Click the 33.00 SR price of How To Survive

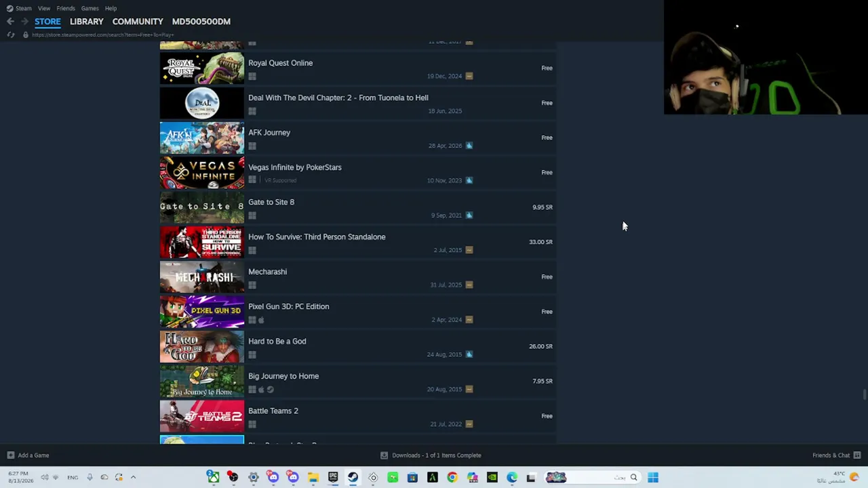tap(540, 242)
